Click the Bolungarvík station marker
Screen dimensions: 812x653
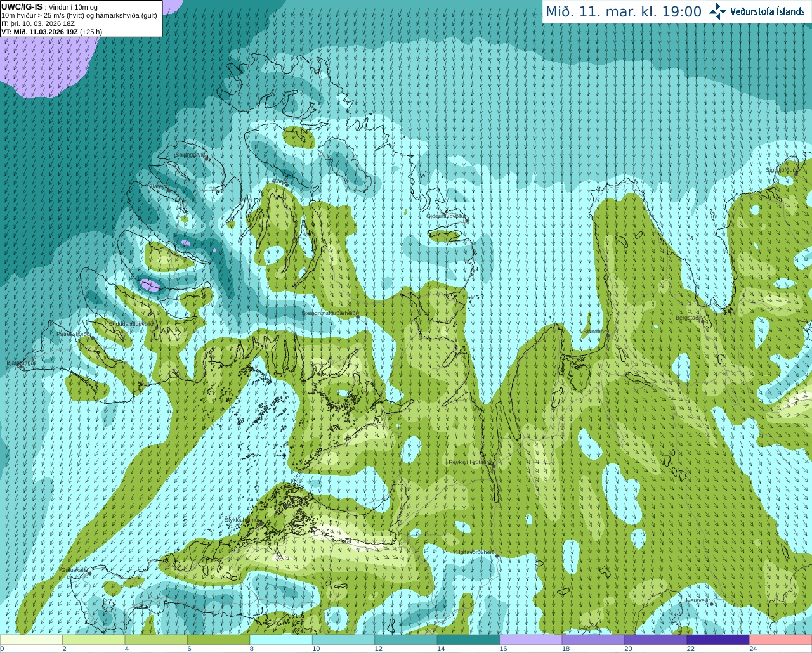(207, 159)
